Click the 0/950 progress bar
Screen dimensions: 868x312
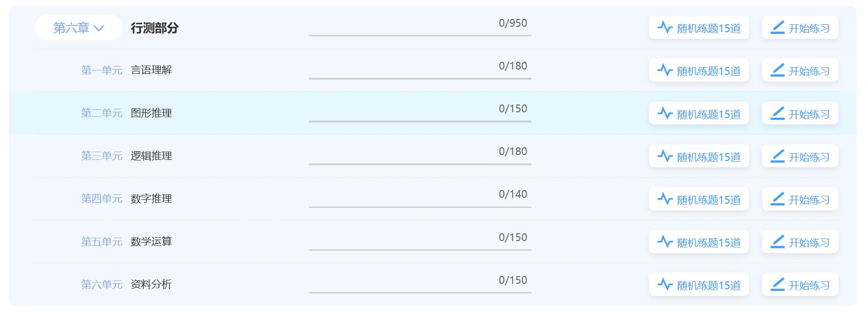pyautogui.click(x=420, y=35)
